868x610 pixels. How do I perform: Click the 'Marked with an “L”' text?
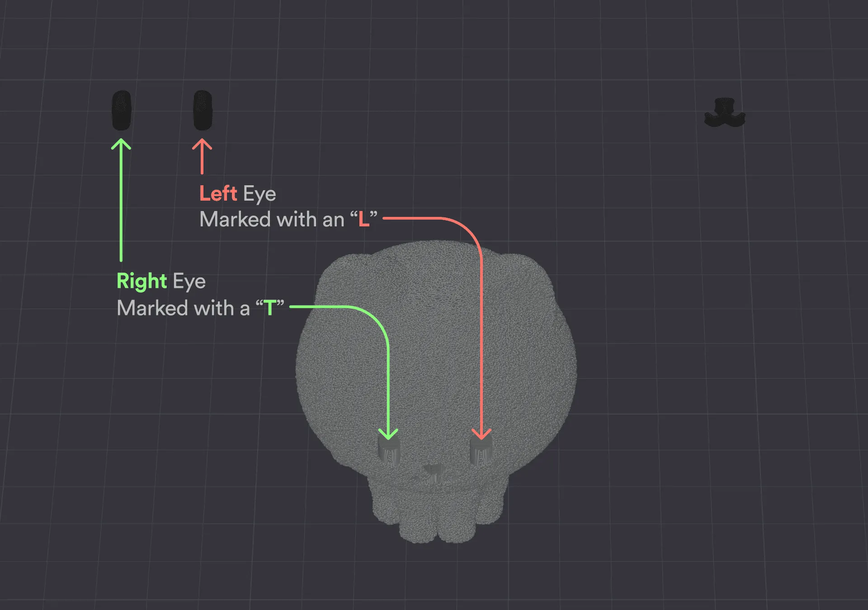pyautogui.click(x=288, y=220)
